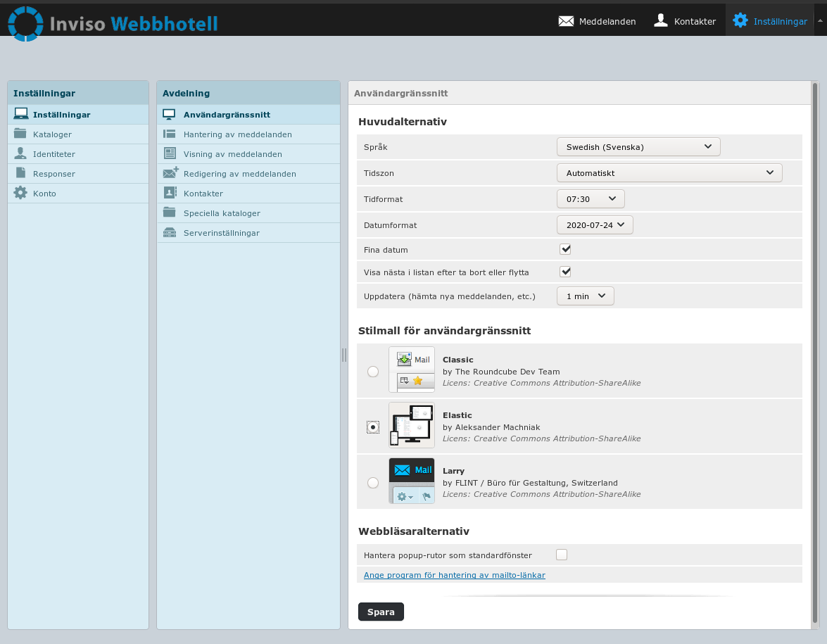The height and width of the screenshot is (644, 827).
Task: Open Kataloger folder icon in sidebar
Action: click(x=20, y=134)
